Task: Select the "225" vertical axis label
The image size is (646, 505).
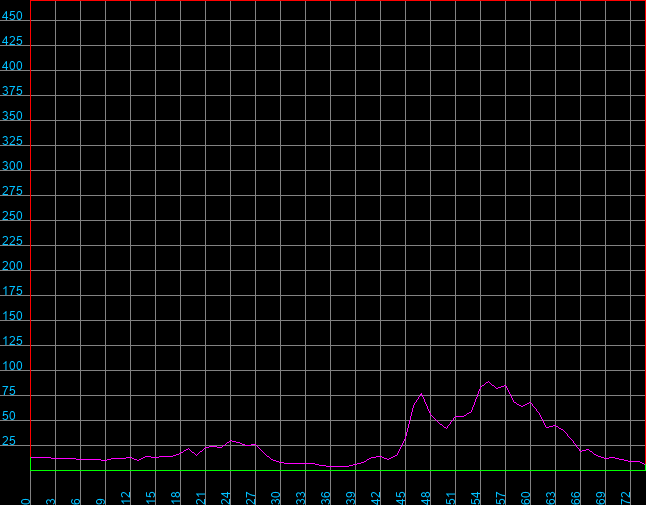Action: coord(12,241)
